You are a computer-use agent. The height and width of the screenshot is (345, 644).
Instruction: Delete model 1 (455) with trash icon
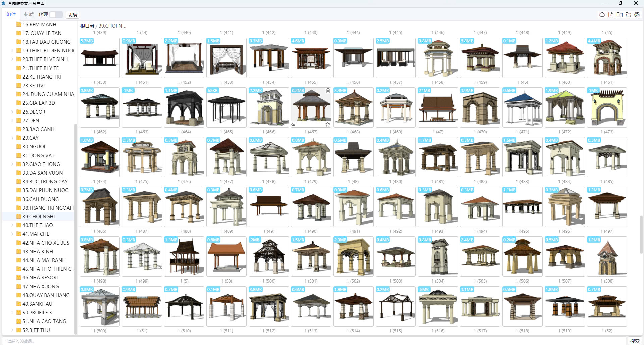(328, 91)
